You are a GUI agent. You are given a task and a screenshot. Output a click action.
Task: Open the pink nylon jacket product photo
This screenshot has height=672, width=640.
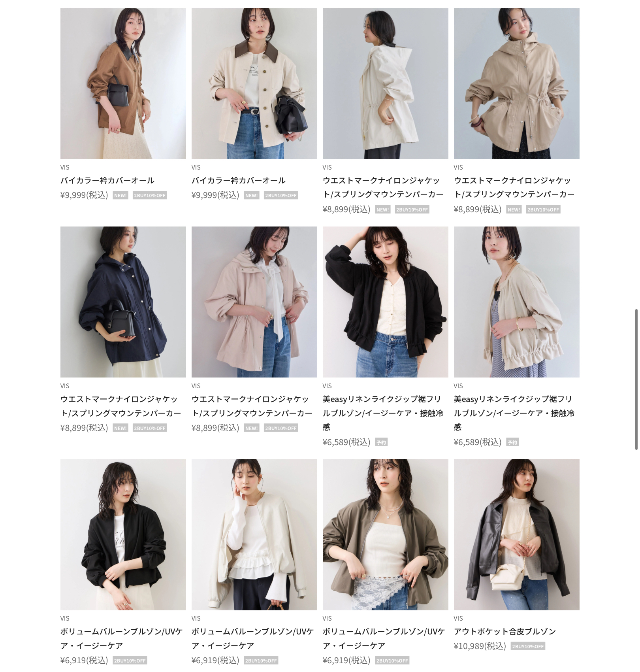point(254,302)
